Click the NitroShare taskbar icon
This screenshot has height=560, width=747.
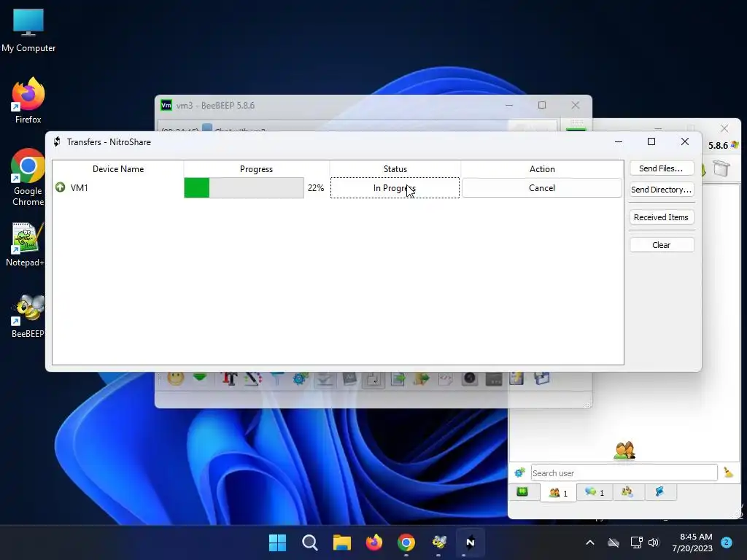tap(471, 542)
